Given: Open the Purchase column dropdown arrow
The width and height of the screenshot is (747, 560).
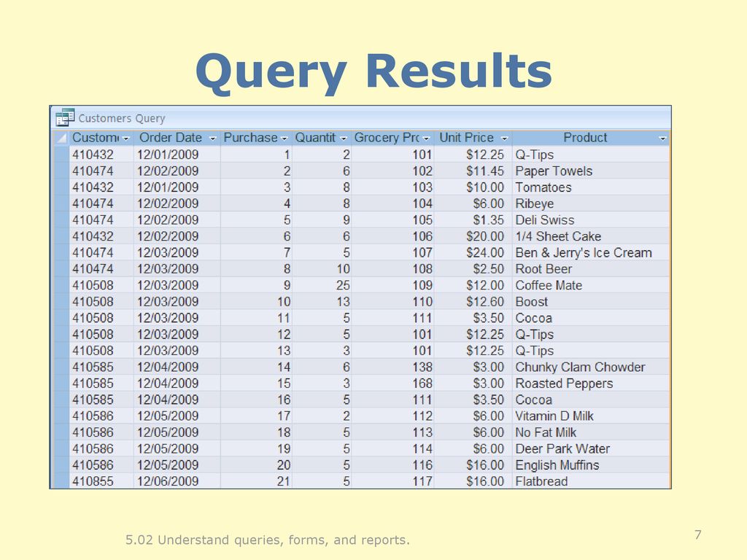Looking at the screenshot, I should coord(285,139).
